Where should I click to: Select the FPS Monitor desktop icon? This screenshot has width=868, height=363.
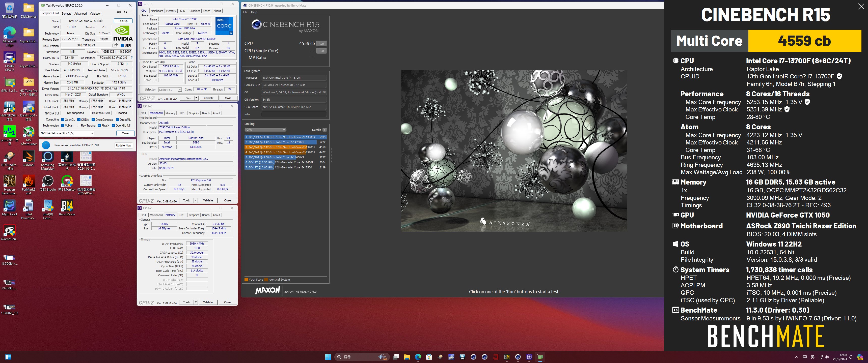pyautogui.click(x=67, y=183)
